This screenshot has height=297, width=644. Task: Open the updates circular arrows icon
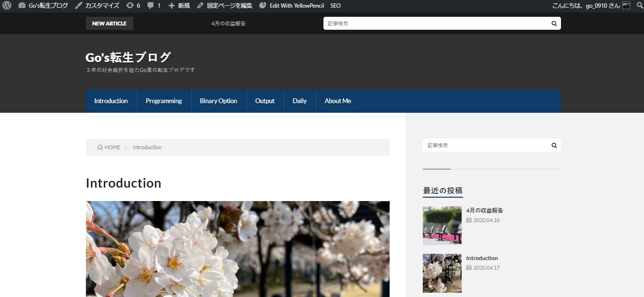(130, 6)
